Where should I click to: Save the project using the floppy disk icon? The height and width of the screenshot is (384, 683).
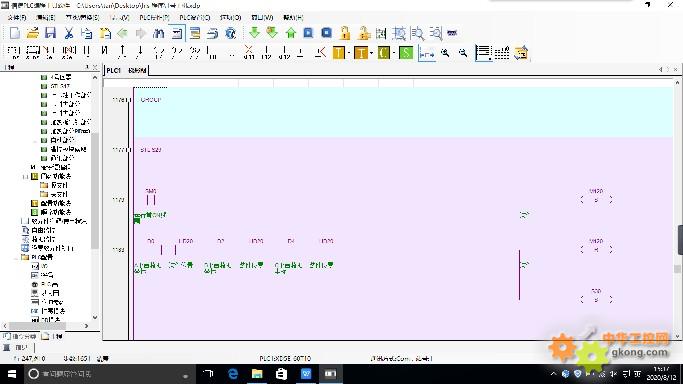coord(51,33)
